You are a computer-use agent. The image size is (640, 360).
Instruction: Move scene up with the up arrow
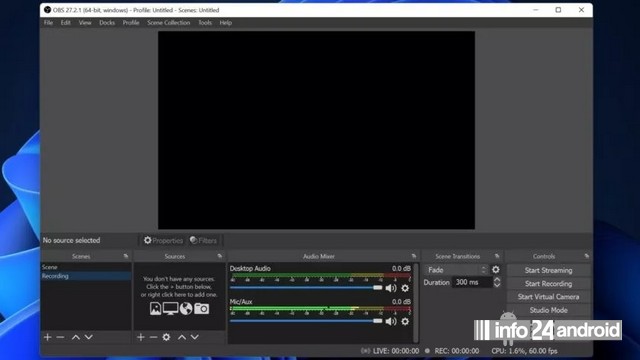tap(76, 337)
